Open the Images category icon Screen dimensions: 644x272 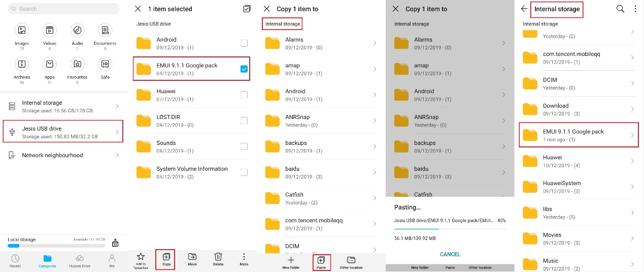22,31
